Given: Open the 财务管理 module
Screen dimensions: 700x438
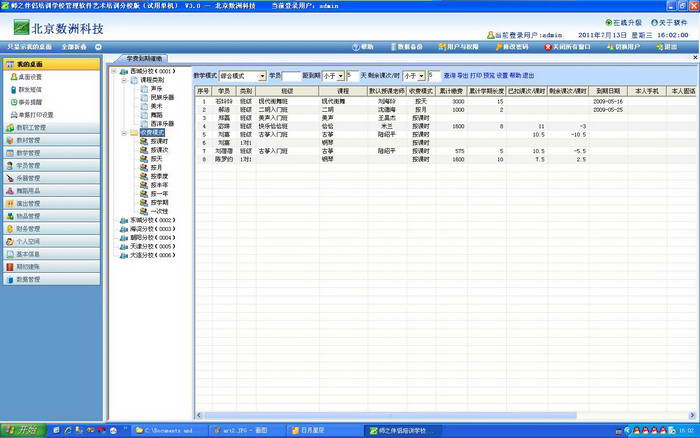Looking at the screenshot, I should [52, 229].
